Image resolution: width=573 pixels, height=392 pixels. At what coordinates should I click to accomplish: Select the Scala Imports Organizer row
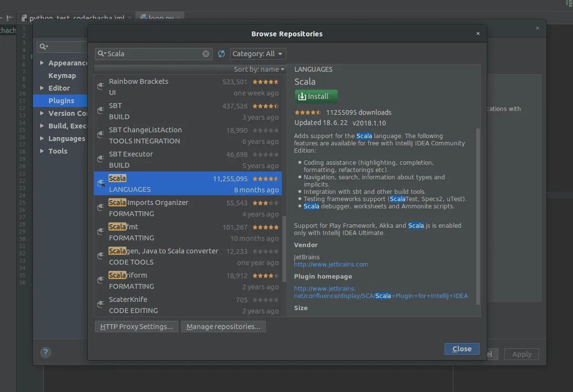188,208
